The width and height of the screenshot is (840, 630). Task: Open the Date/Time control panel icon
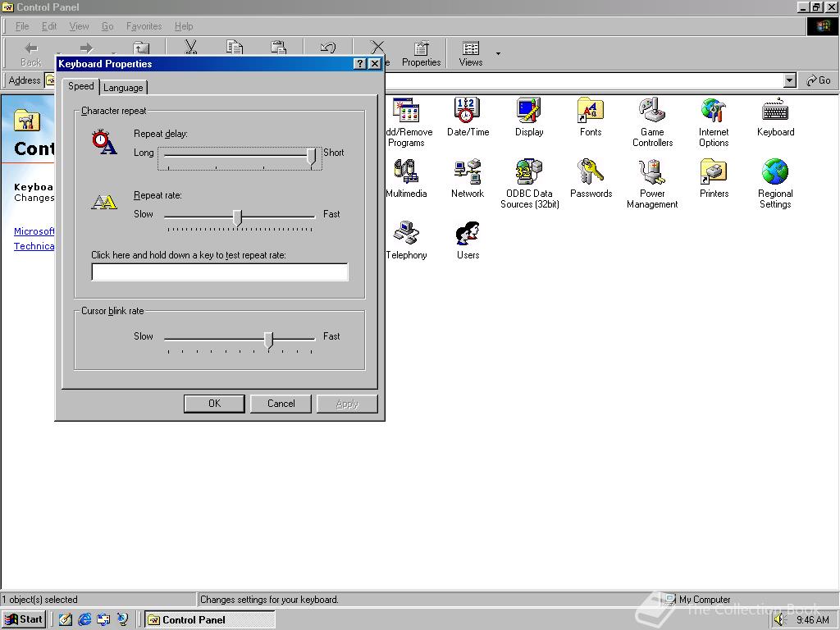[468, 117]
